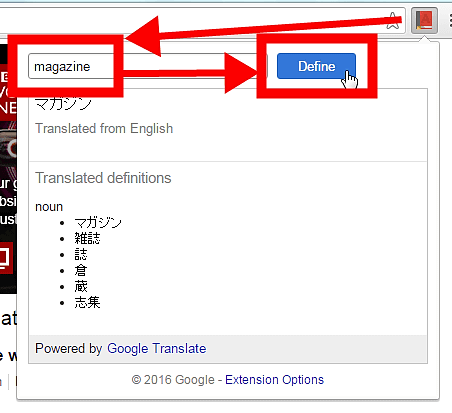Bookmark this page with the star icon
The image size is (452, 413).
point(393,21)
